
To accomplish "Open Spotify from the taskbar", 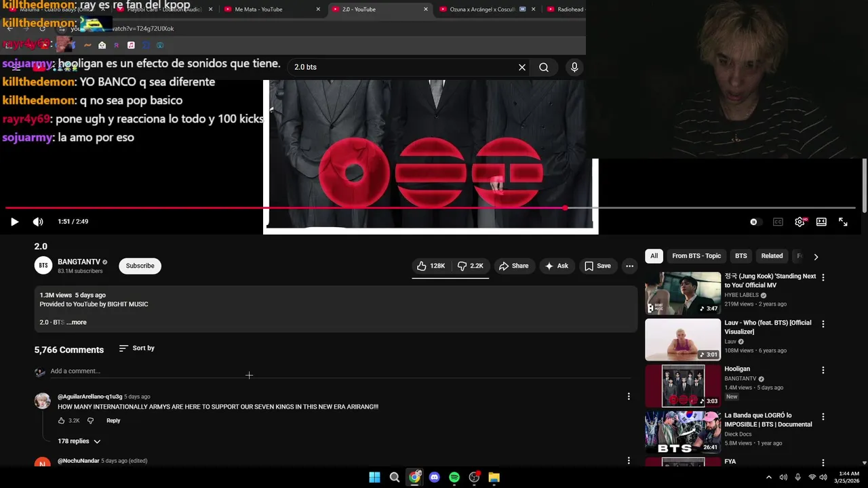I will click(x=454, y=477).
